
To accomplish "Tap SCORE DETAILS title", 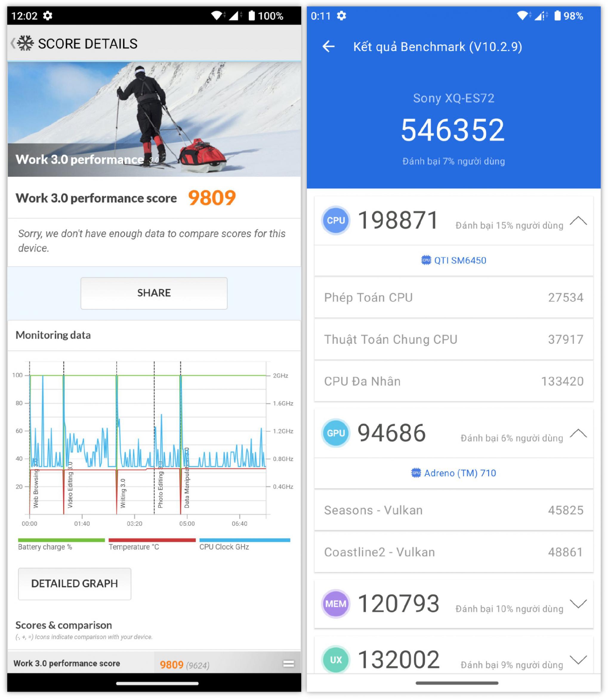I will pos(87,44).
